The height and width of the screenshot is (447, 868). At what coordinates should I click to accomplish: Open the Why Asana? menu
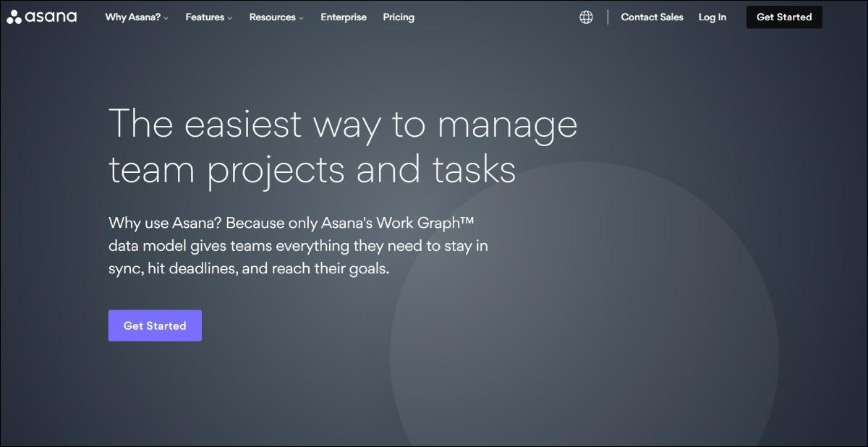coord(132,17)
